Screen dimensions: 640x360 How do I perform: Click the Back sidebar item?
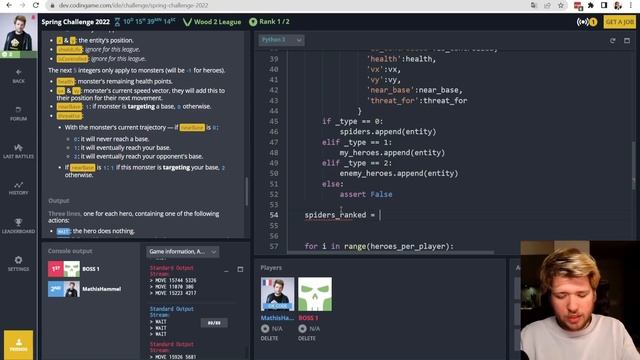point(18,76)
